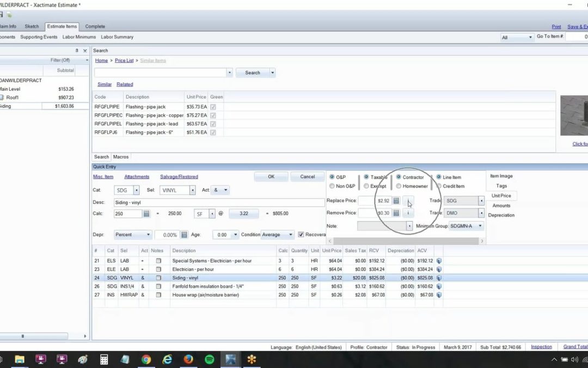Click the item image thumbnail

tap(574, 115)
